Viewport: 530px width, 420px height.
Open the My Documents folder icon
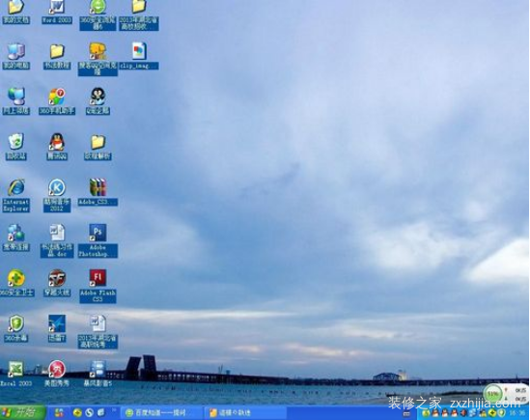tap(15, 12)
